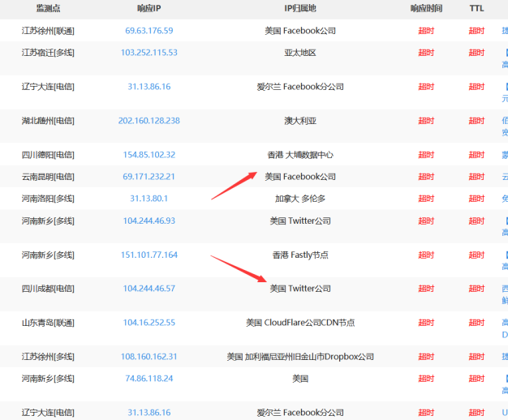Select 香港 Fastly节点 location text

[x=300, y=255]
